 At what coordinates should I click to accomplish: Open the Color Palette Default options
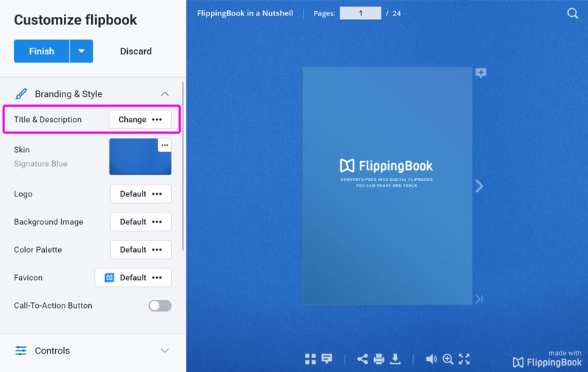click(x=141, y=250)
